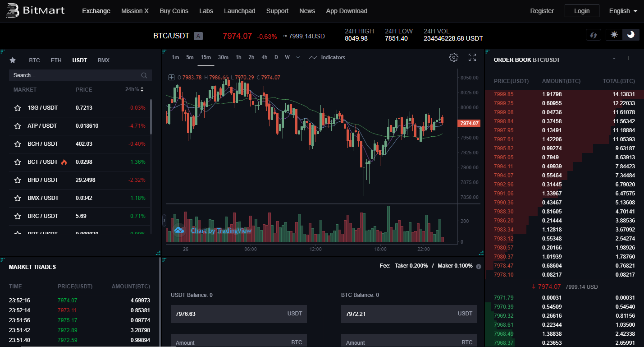Image resolution: width=644 pixels, height=347 pixels.
Task: Favorite the BRC / USDT pair star
Action: [x=18, y=216]
